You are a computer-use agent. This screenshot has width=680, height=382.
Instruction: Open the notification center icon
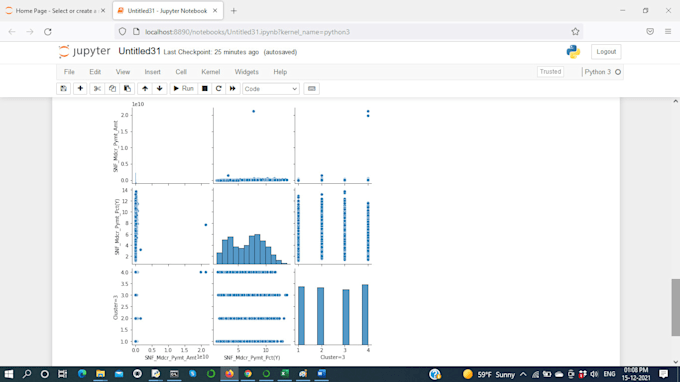click(663, 374)
